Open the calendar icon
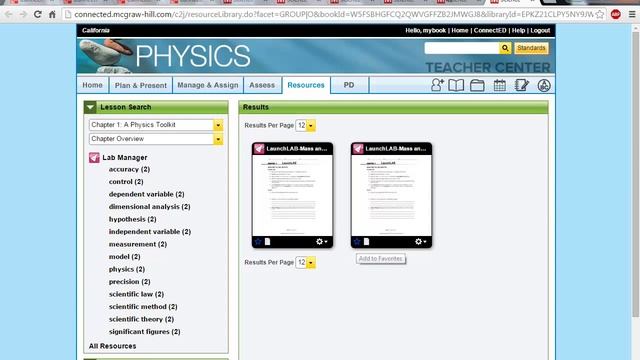The width and height of the screenshot is (640, 360). coord(500,85)
